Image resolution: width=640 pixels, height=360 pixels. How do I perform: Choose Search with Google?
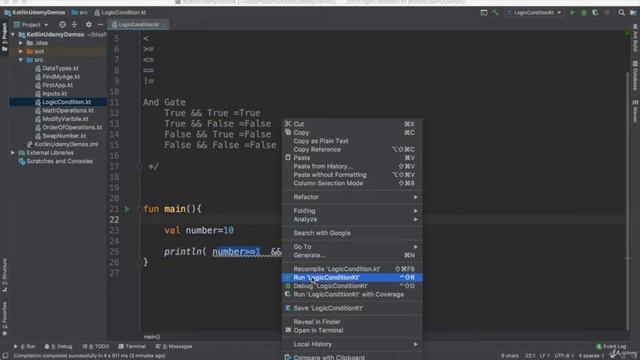[x=352, y=233]
